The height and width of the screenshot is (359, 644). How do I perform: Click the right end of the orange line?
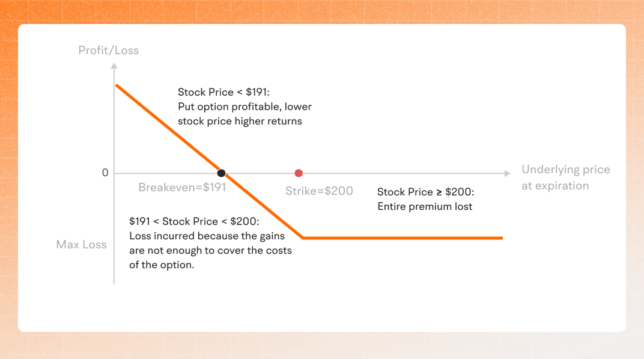coord(501,238)
